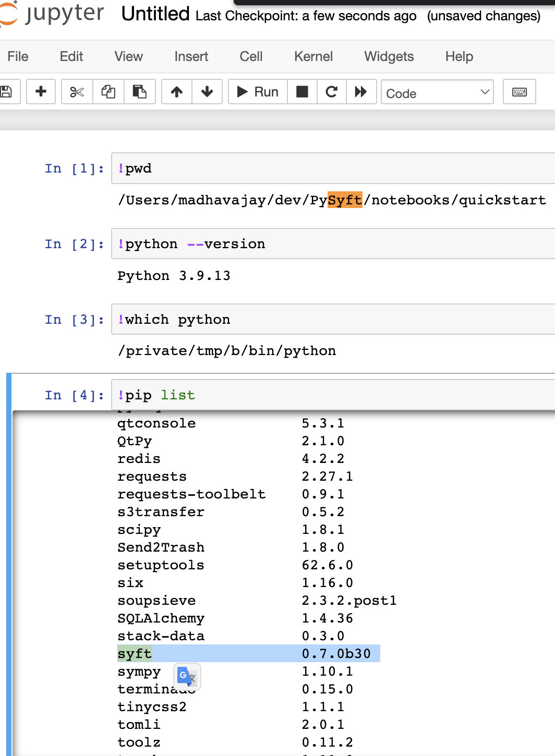Click the Google Translate icon in the output

pos(186,676)
